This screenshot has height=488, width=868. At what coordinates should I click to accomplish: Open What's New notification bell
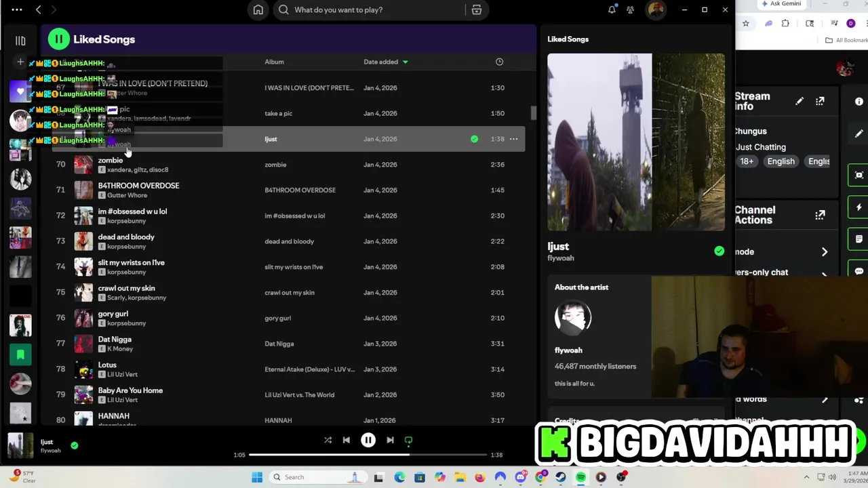tap(612, 9)
